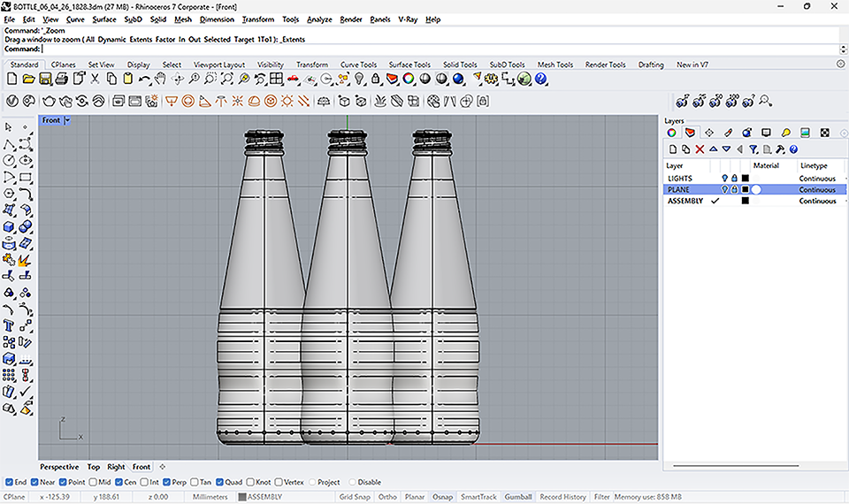Click the Print icon in Standard toolbar
The width and height of the screenshot is (849, 504).
(x=61, y=79)
